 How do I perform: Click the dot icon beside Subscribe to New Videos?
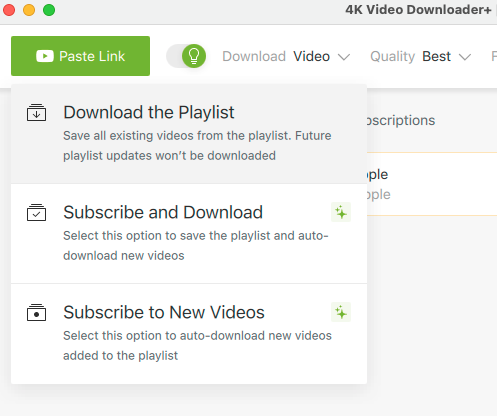36,313
